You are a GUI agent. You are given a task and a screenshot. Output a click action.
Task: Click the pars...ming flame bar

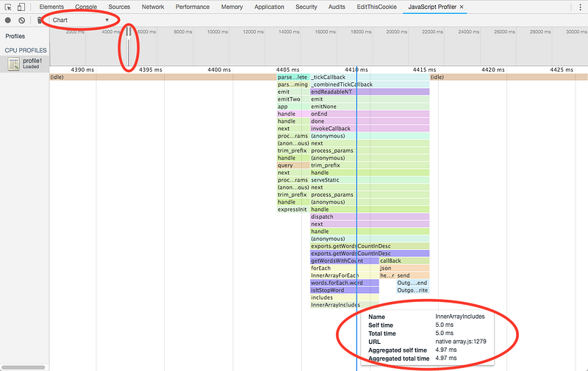pyautogui.click(x=293, y=84)
